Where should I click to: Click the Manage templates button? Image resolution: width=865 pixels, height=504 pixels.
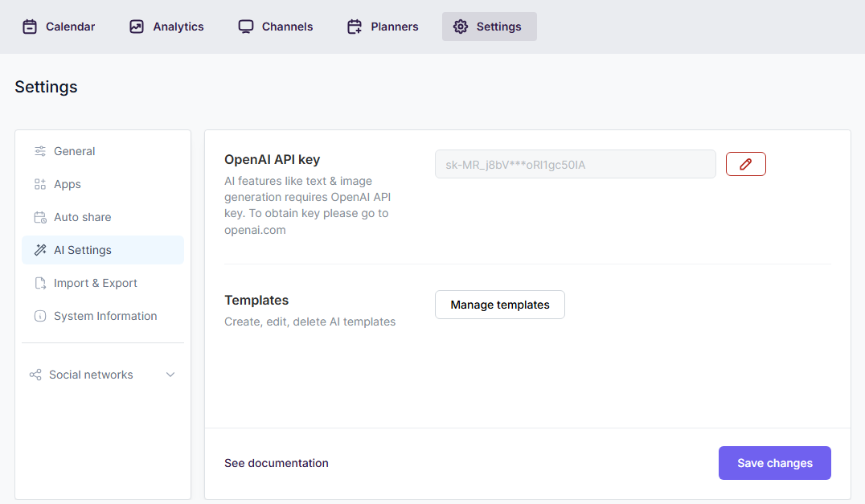(500, 305)
